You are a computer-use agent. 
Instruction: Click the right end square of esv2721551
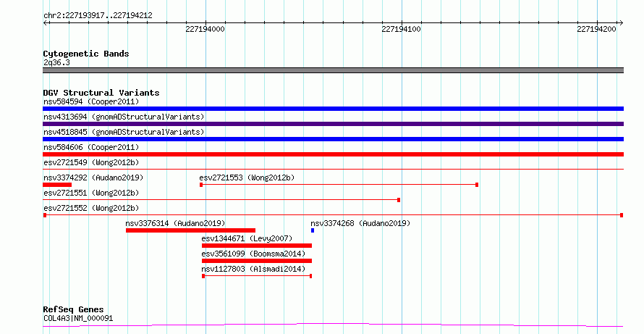click(x=399, y=200)
